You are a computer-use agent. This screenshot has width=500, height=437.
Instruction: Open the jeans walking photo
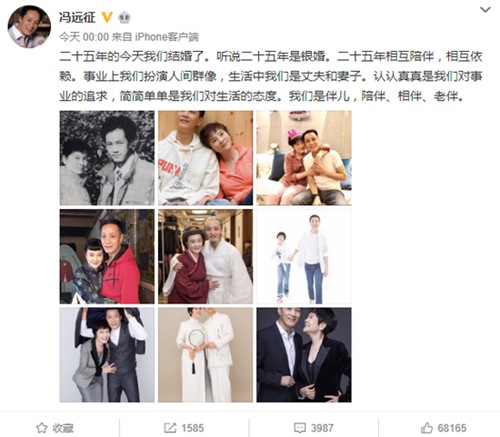pos(304,257)
